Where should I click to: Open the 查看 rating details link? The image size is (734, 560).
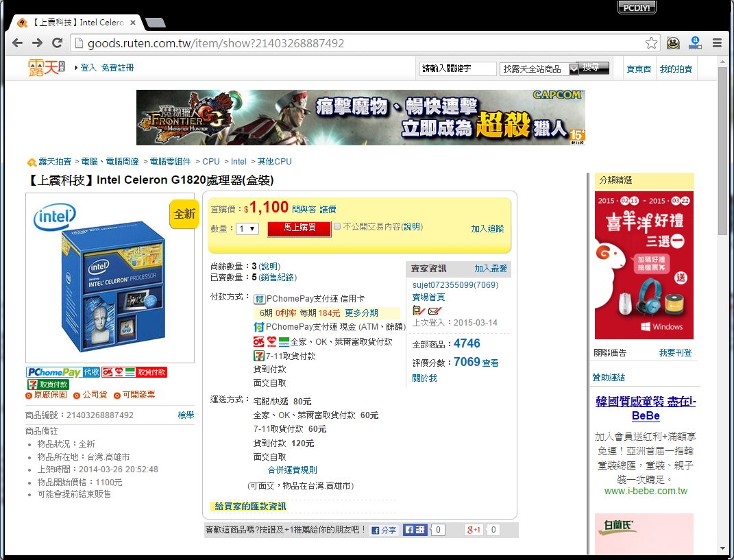tap(490, 363)
